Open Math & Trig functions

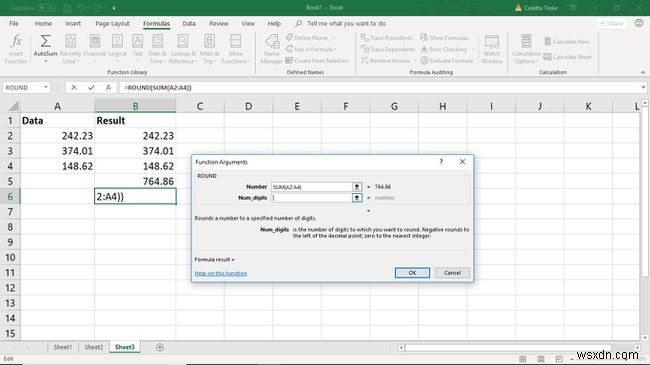point(209,49)
